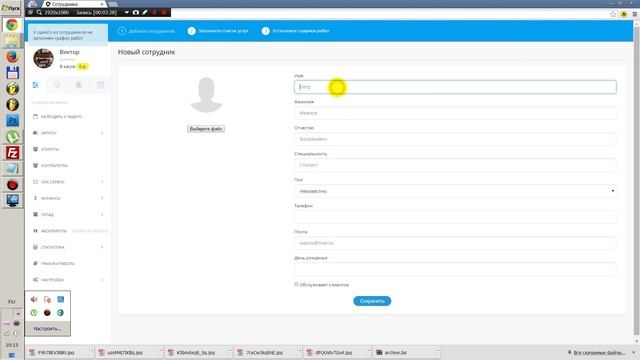Click the Статистика chart icon

(x=36, y=247)
